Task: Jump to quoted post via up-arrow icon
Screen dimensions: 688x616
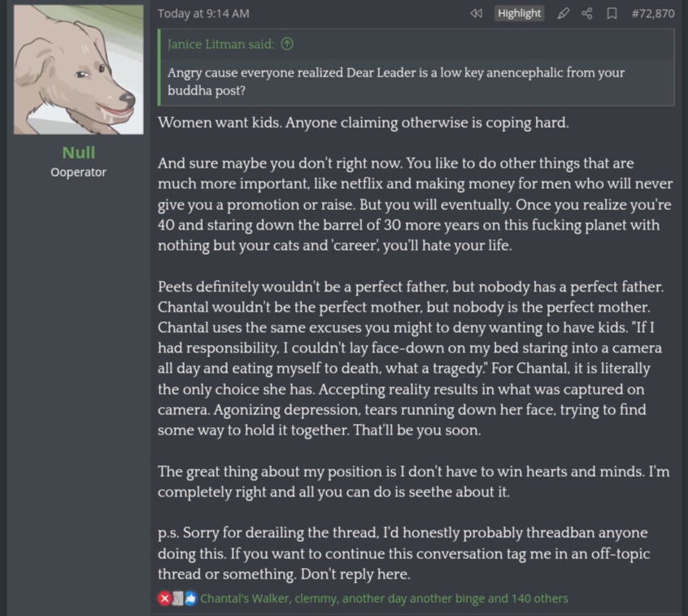Action: [x=287, y=44]
